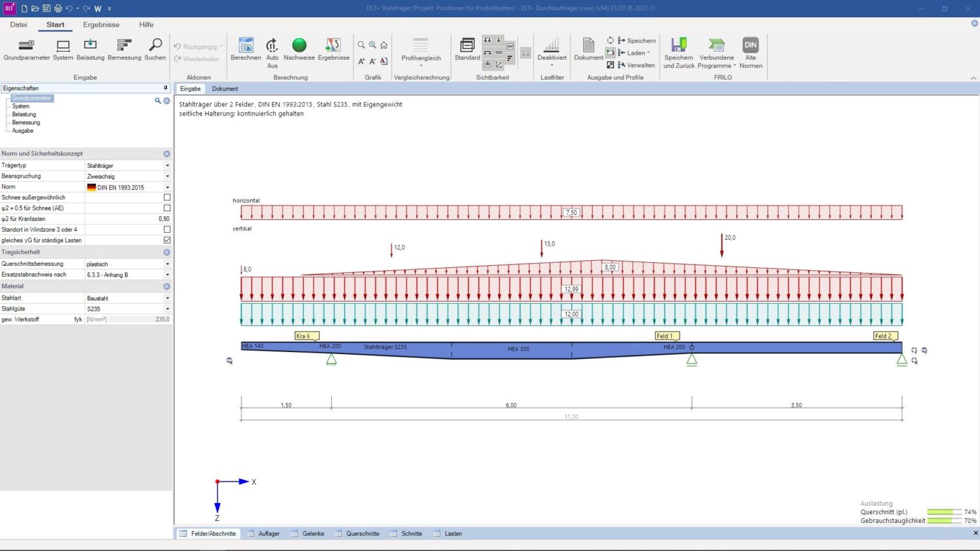Open the Querschnitte bottom tab
This screenshot has height=551, width=980.
362,534
